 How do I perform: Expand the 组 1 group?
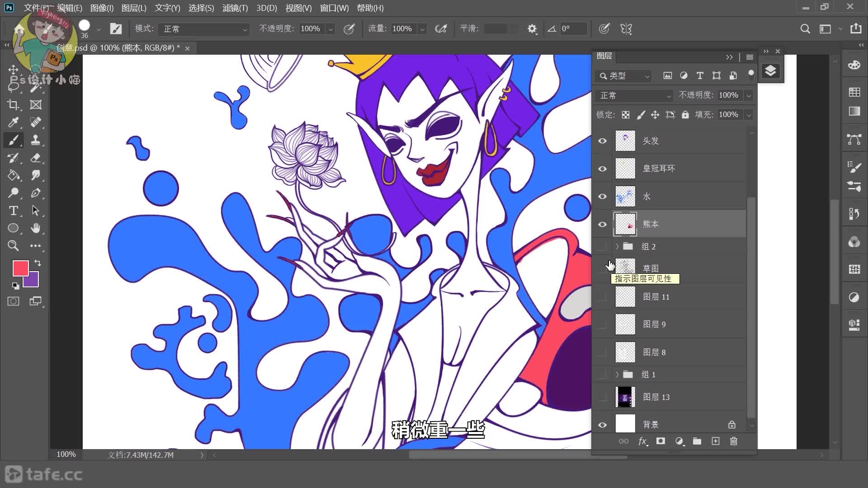point(617,374)
